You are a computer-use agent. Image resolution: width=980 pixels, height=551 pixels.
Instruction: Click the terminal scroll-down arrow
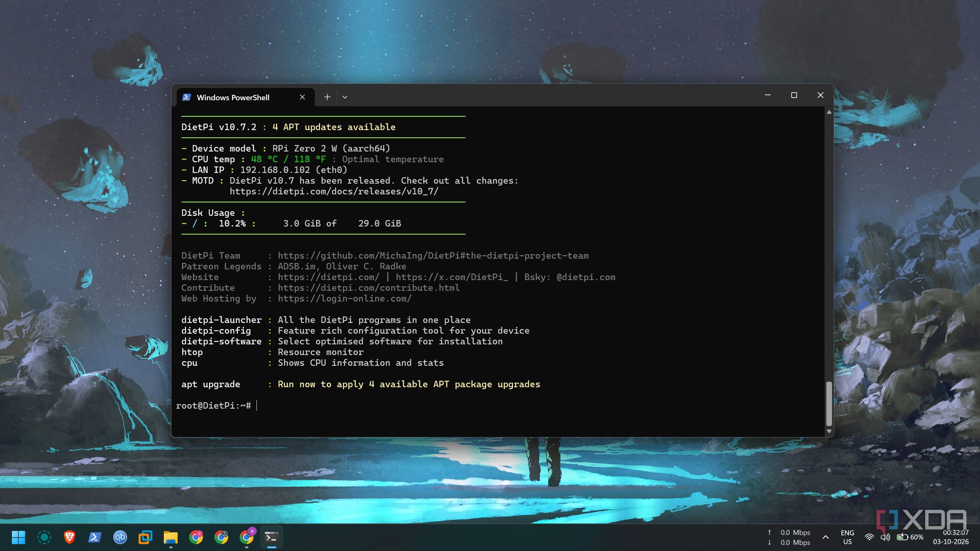click(829, 431)
